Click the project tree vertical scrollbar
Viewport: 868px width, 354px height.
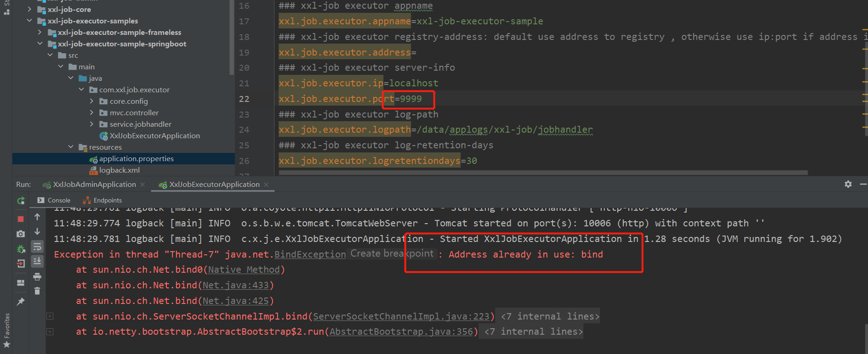tap(232, 37)
